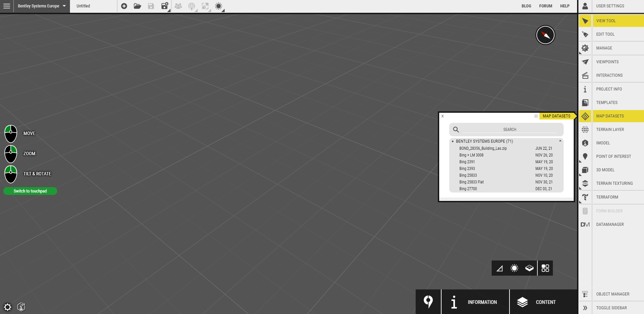
Task: Open the settings gear at bottom left
Action: click(7, 307)
